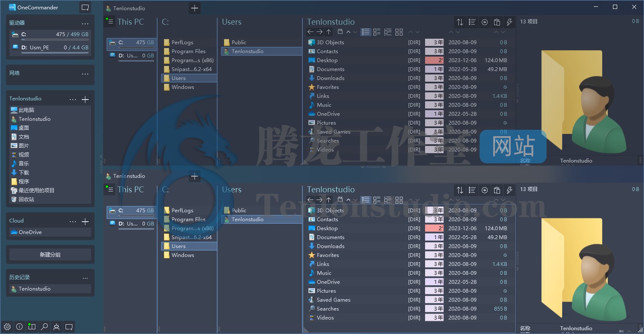Screen dimensions: 644x334
Task: Click the new item plus-circle in bottom pane
Action: (485, 190)
